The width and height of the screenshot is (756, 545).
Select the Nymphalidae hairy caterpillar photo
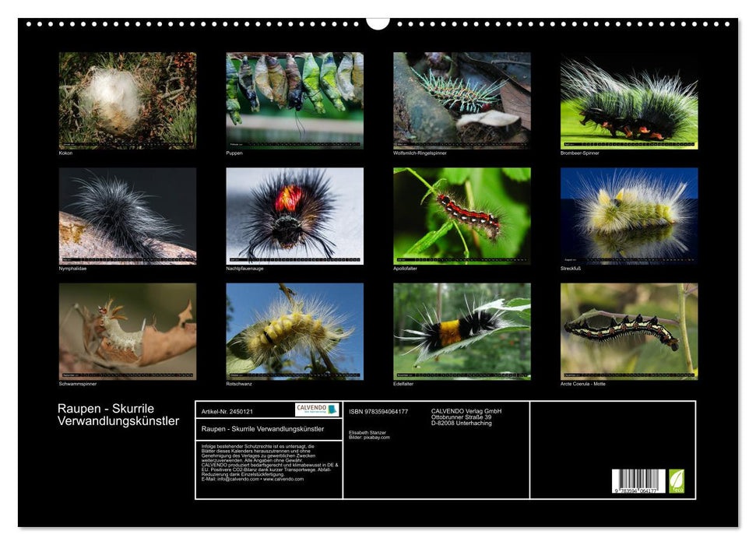(x=128, y=216)
